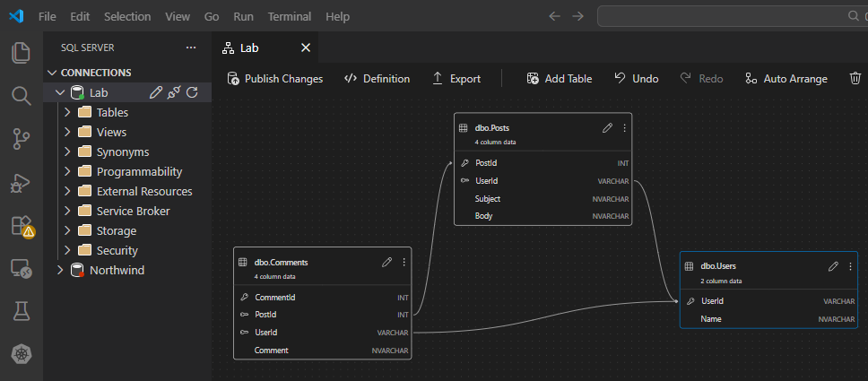Disconnect the Lab connection plug icon
Image resolution: width=868 pixels, height=381 pixels.
(x=174, y=92)
